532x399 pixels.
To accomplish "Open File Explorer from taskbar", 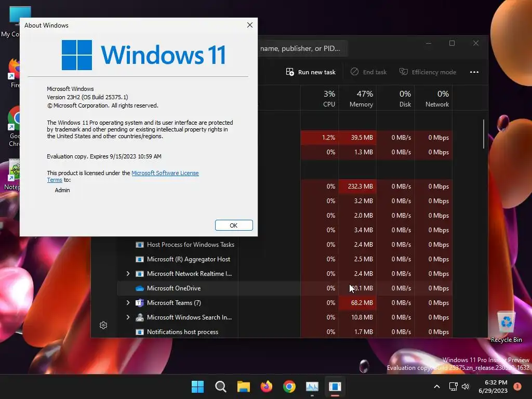I will 243,387.
